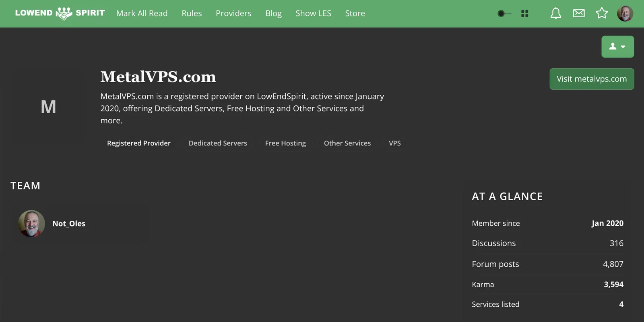Viewport: 644px width, 322px height.
Task: Open bookmarks star icon
Action: point(602,13)
